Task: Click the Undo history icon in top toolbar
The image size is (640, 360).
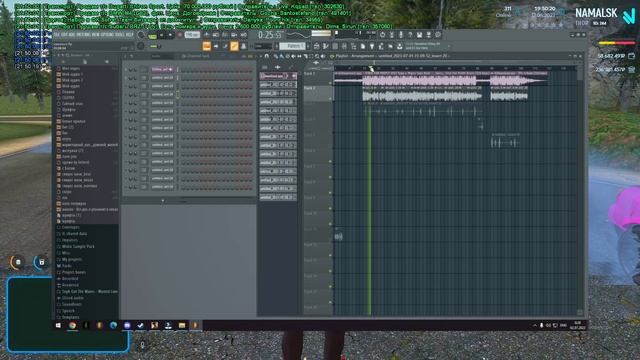Action: tap(382, 35)
